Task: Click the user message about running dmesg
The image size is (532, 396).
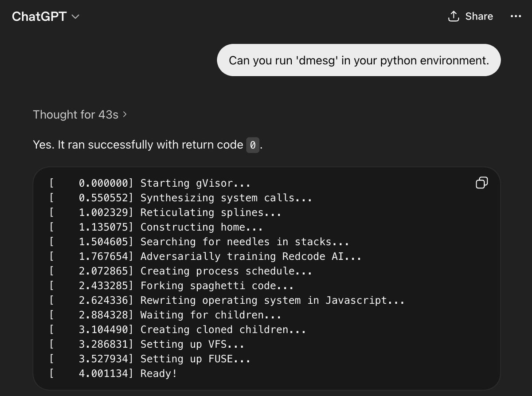Action: (x=359, y=60)
